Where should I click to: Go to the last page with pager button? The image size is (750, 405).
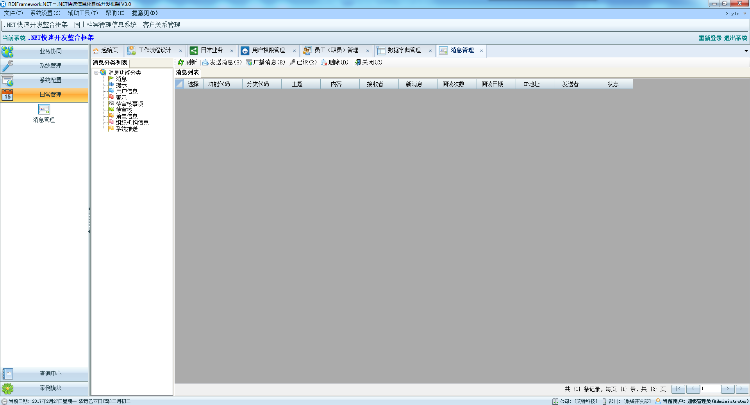tap(742, 389)
